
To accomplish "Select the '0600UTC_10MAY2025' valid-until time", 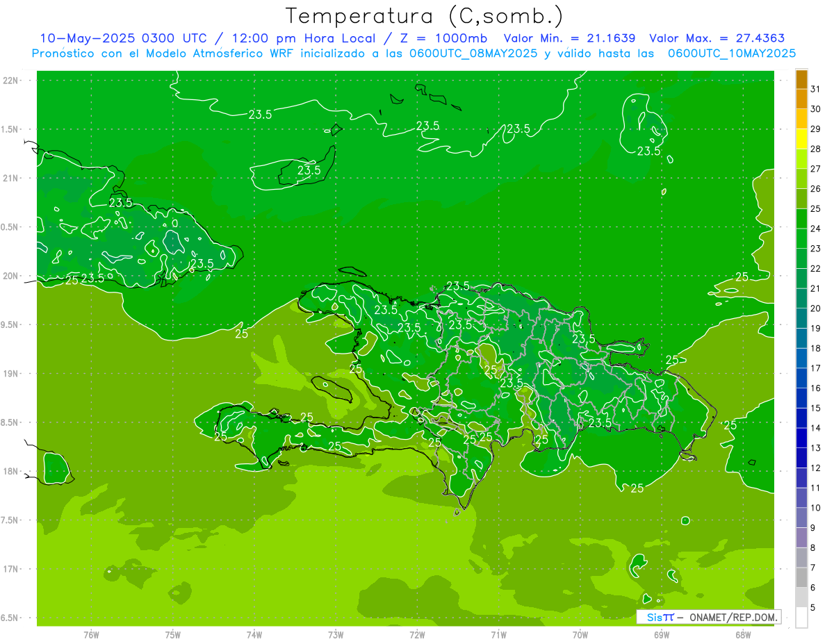I will (x=732, y=53).
